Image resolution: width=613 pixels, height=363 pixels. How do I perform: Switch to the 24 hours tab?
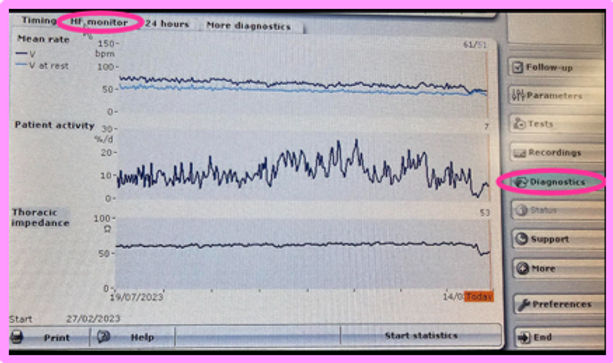167,24
